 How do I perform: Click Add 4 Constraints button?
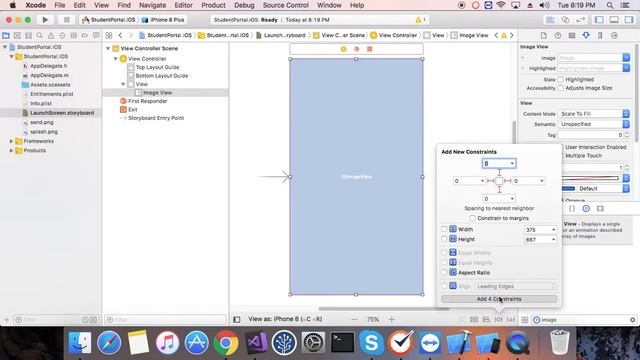pyautogui.click(x=499, y=299)
